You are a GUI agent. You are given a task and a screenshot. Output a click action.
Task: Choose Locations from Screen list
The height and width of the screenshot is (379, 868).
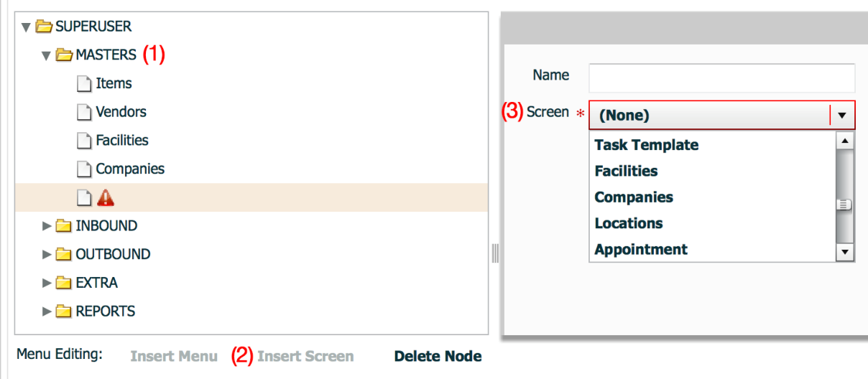tap(713, 223)
